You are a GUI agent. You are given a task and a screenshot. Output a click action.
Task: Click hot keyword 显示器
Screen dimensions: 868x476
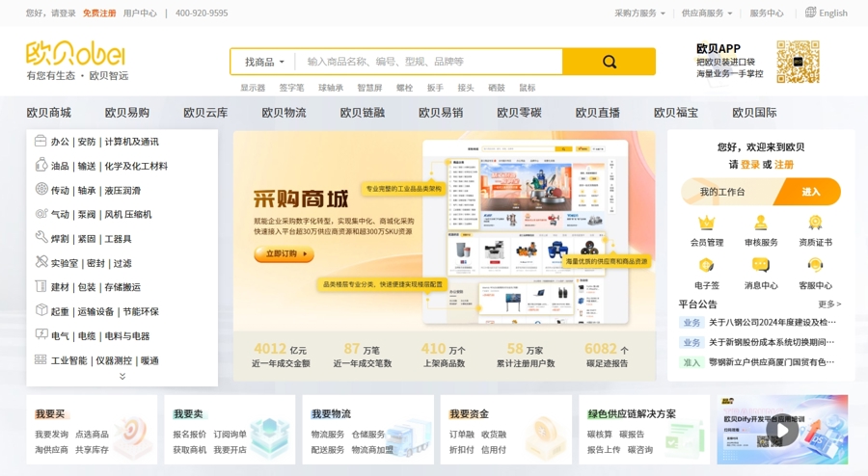pos(253,88)
